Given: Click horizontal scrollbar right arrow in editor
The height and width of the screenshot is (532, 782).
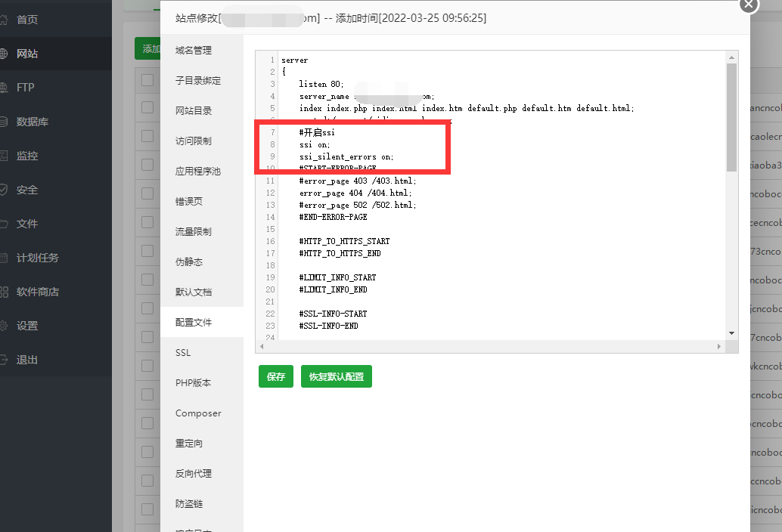Looking at the screenshot, I should [719, 346].
